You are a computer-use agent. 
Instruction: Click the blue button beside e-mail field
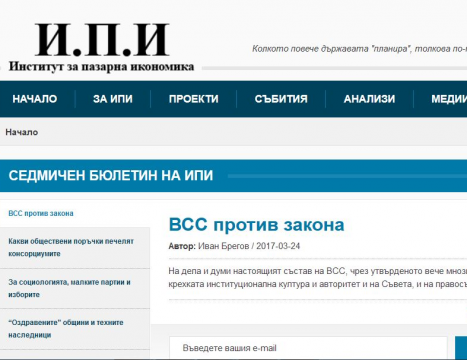461,348
